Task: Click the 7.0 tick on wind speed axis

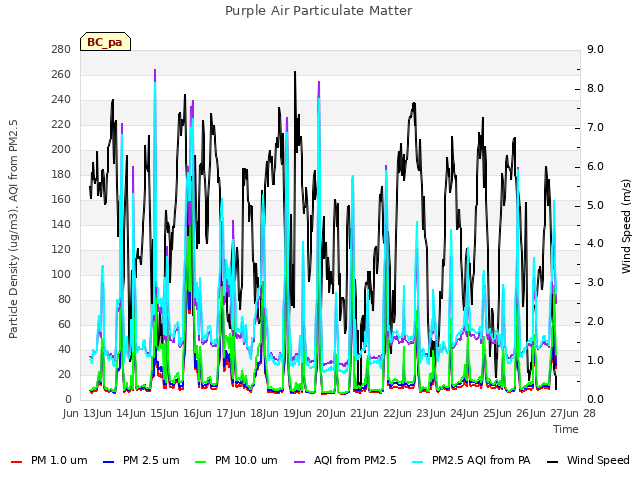Action: pyautogui.click(x=595, y=127)
